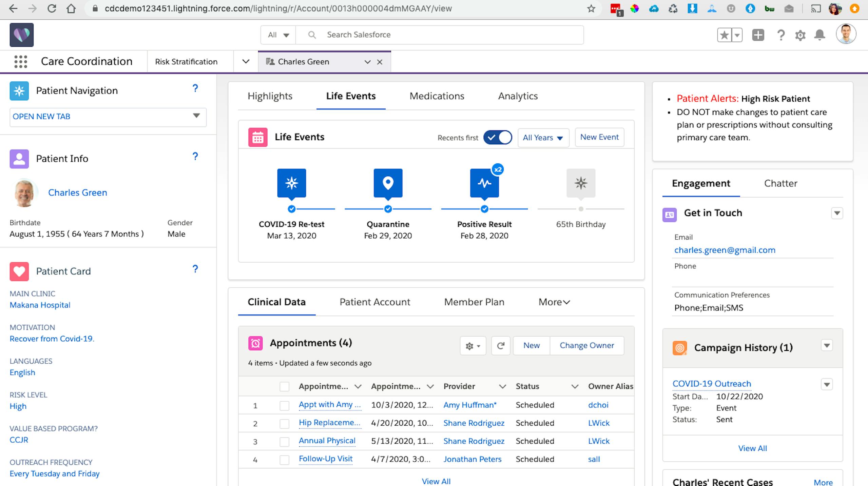
Task: Open the Setup gear icon
Action: click(800, 35)
